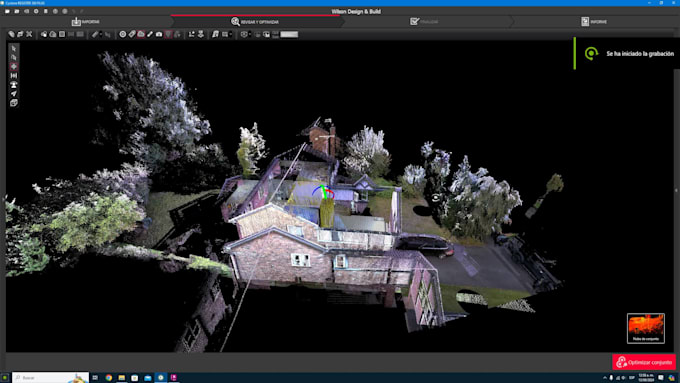Image resolution: width=680 pixels, height=383 pixels.
Task: Click the second icon of the main toolbar
Action: (x=20, y=34)
